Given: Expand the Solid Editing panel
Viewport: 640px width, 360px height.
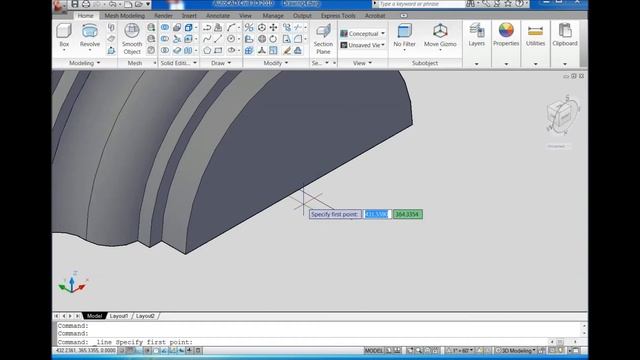Looking at the screenshot, I should point(178,63).
